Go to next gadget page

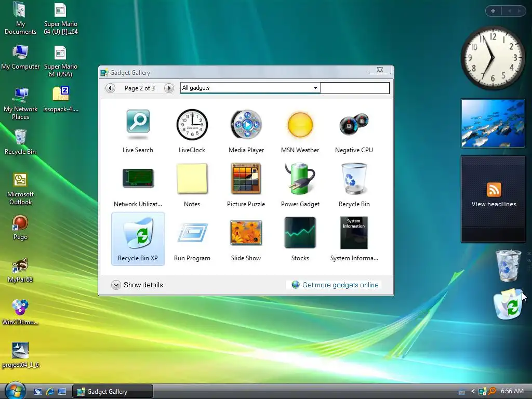169,88
